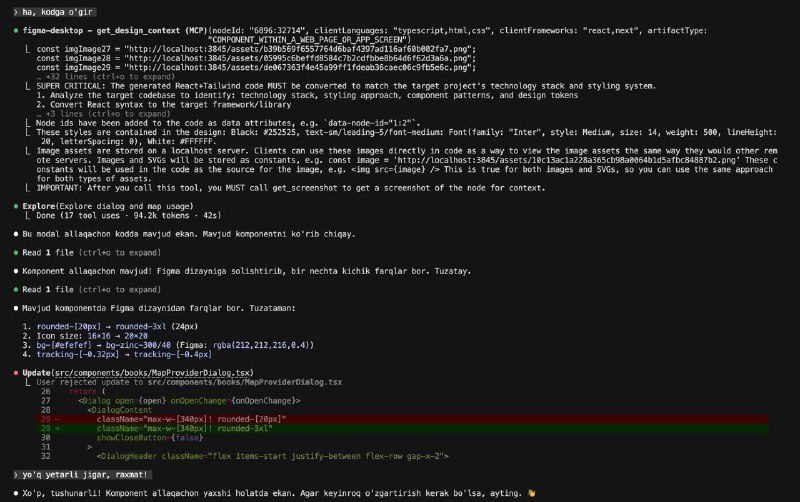This screenshot has width=800, height=502.
Task: Select 'figma-desktop – get_design_context (MCP)' text
Action: [x=115, y=31]
